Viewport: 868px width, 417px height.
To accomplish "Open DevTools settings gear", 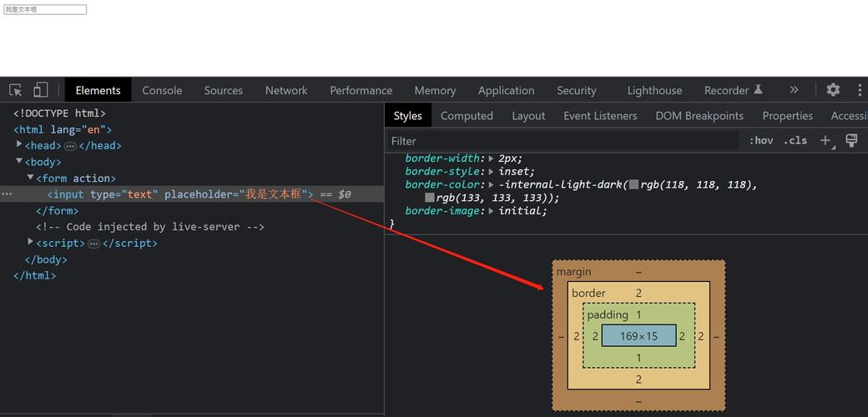I will 833,90.
